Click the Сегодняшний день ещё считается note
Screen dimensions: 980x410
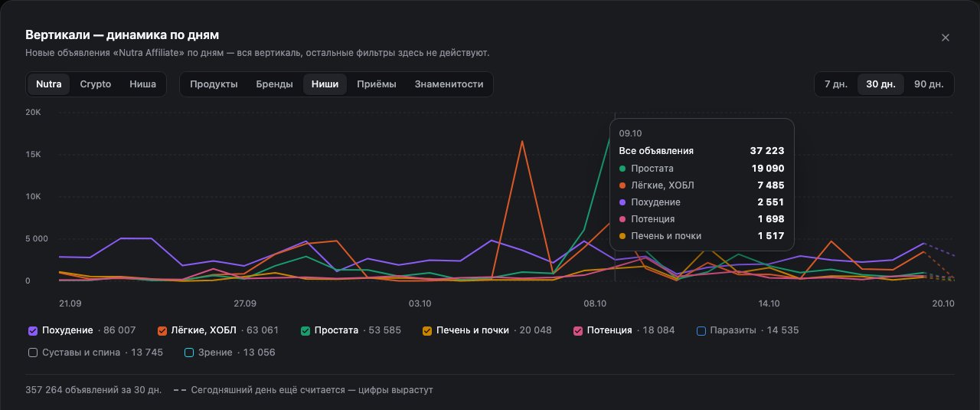coord(312,390)
